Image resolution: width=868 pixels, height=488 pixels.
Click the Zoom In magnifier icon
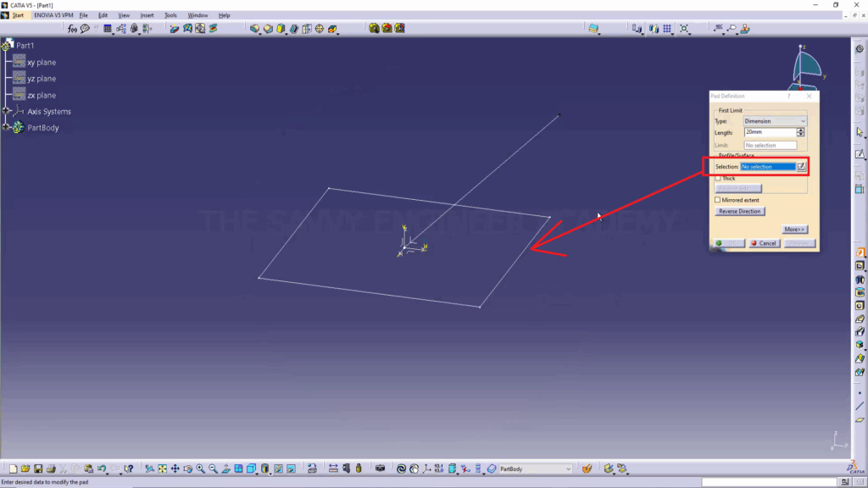(x=201, y=469)
